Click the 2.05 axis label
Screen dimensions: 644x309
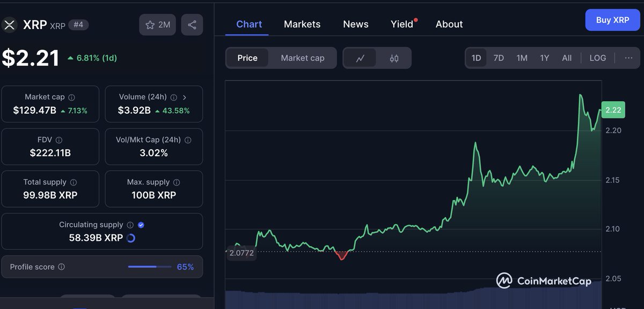[612, 278]
